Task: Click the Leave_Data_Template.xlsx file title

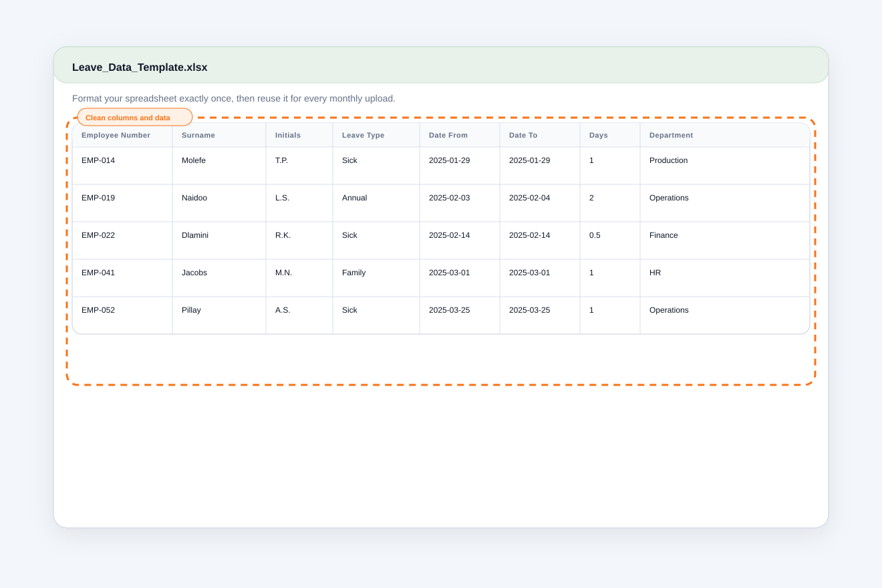Action: (140, 67)
